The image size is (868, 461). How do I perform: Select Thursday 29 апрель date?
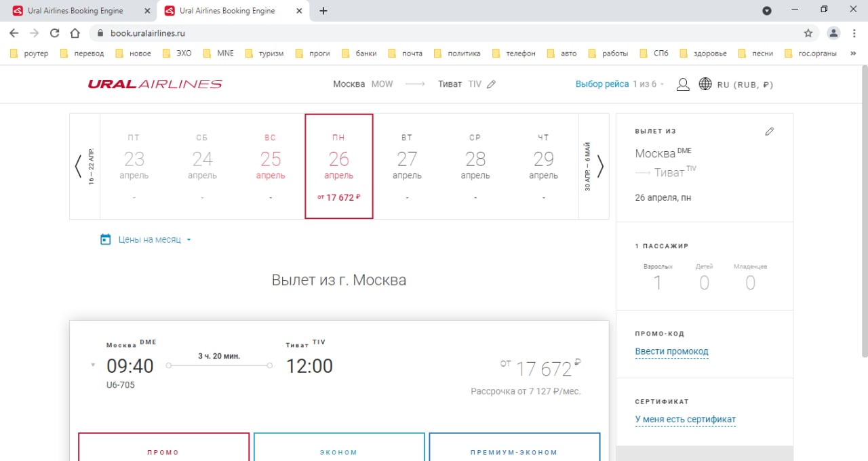pyautogui.click(x=544, y=166)
